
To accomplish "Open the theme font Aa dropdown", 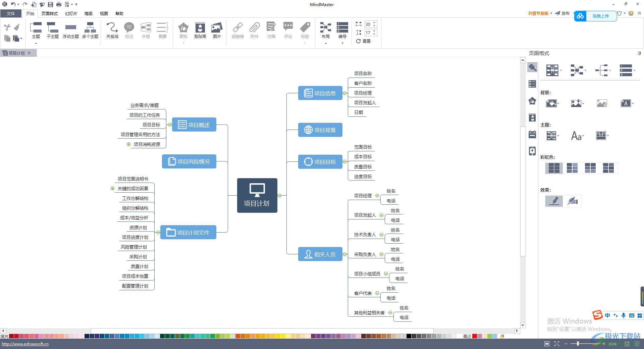I will [577, 136].
